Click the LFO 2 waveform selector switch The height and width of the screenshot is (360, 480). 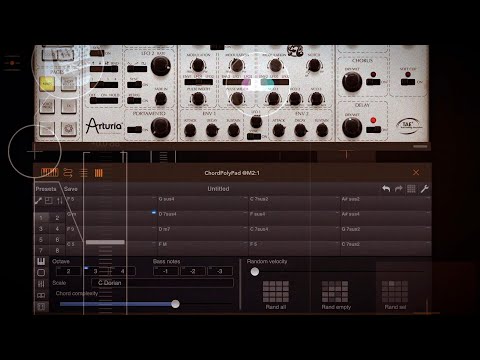tap(137, 69)
